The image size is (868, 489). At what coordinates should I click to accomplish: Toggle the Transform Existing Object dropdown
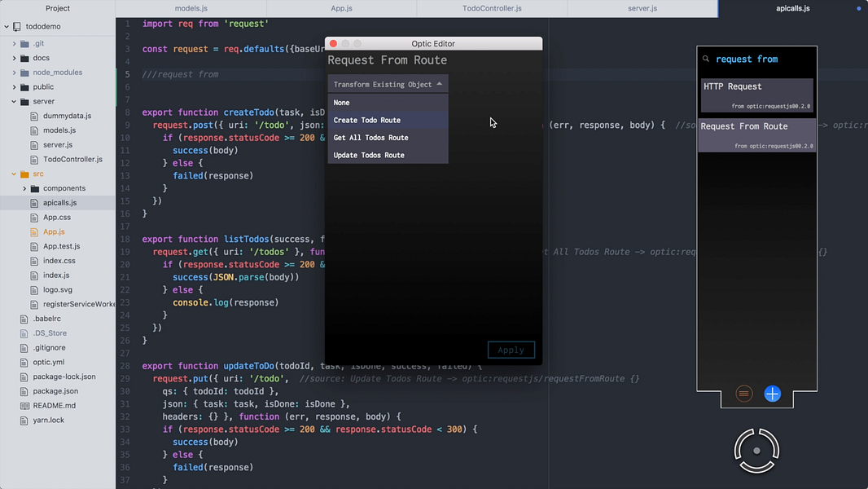point(388,84)
